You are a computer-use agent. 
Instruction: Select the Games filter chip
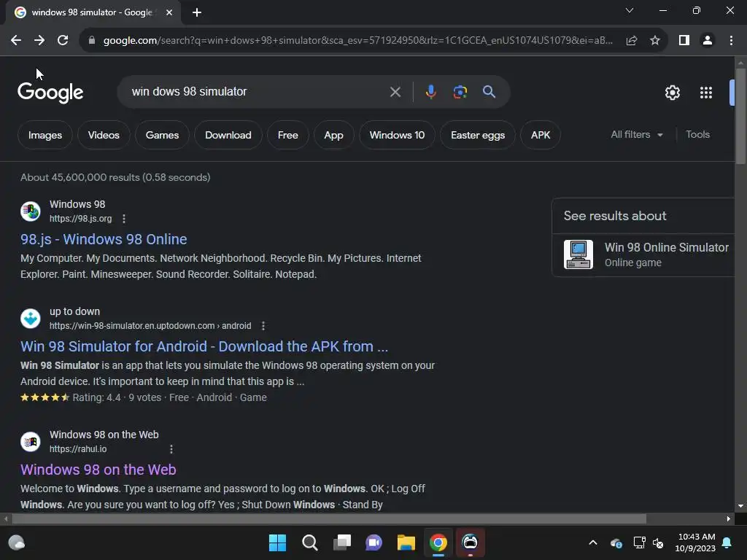coord(163,135)
